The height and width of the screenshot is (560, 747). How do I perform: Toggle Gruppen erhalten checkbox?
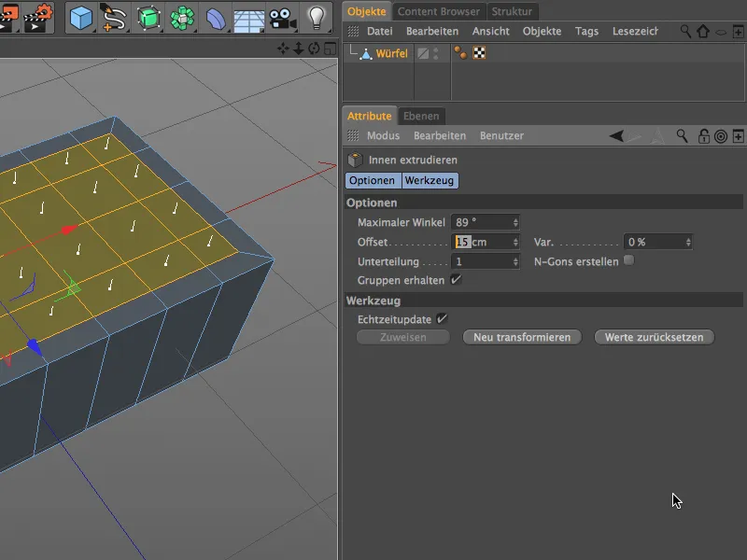point(456,279)
